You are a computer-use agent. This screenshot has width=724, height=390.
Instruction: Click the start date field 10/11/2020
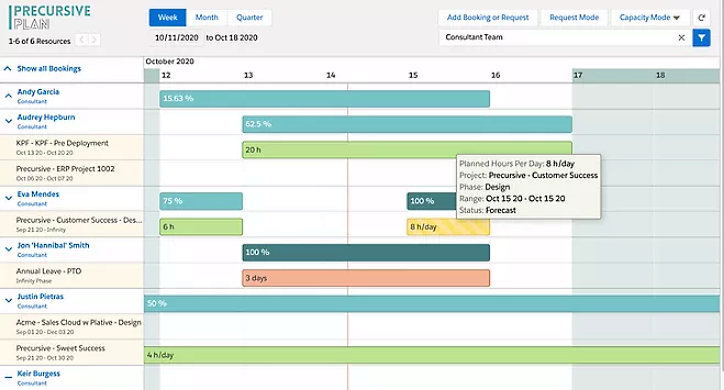pyautogui.click(x=176, y=38)
